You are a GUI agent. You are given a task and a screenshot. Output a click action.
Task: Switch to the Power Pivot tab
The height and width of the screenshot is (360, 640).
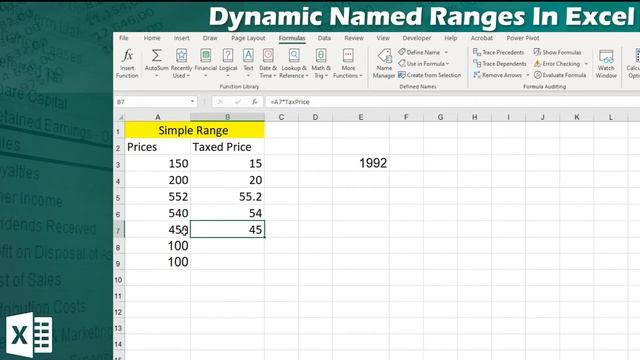click(x=523, y=38)
